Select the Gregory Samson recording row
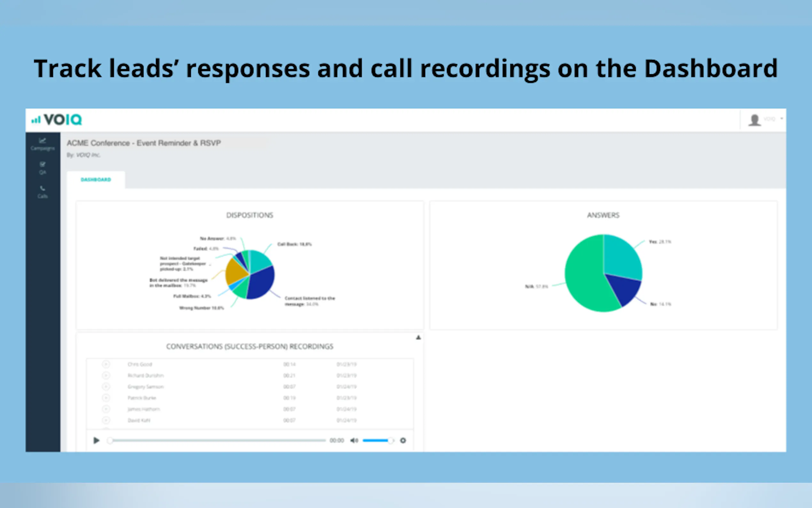 (145, 387)
